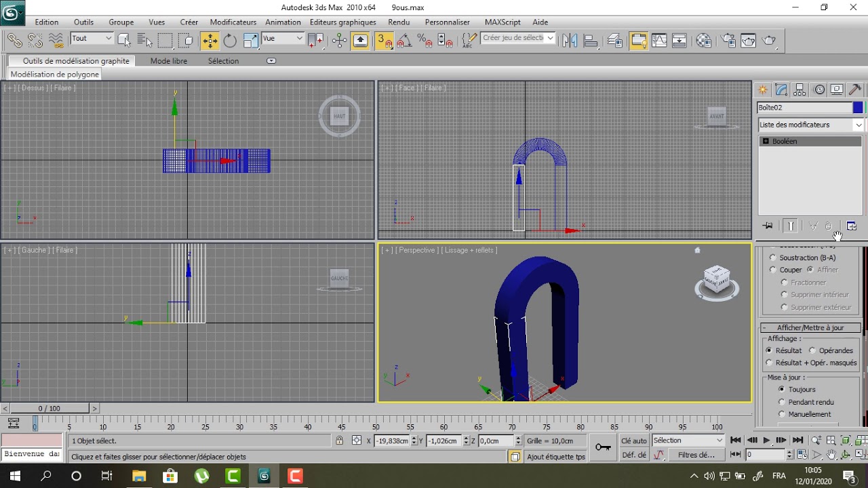The image size is (868, 488).
Task: Open Select by Name list tool
Action: coord(144,41)
